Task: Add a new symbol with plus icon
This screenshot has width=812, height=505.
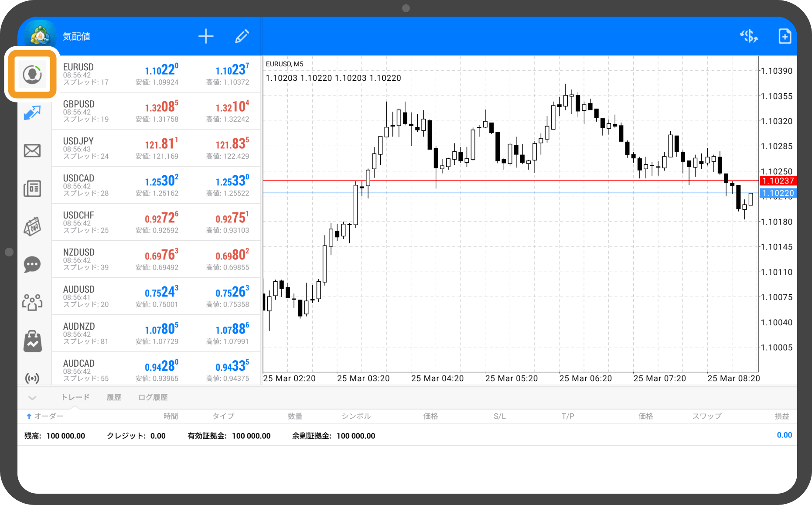Action: pos(206,36)
